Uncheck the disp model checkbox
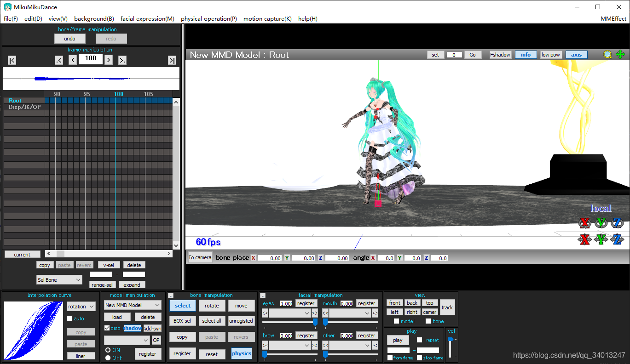The width and height of the screenshot is (630, 364). [x=107, y=328]
